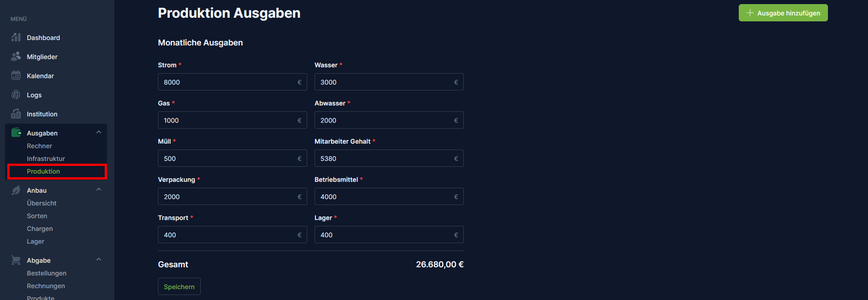Open the Rechner submenu item
The width and height of the screenshot is (868, 300).
[x=40, y=146]
